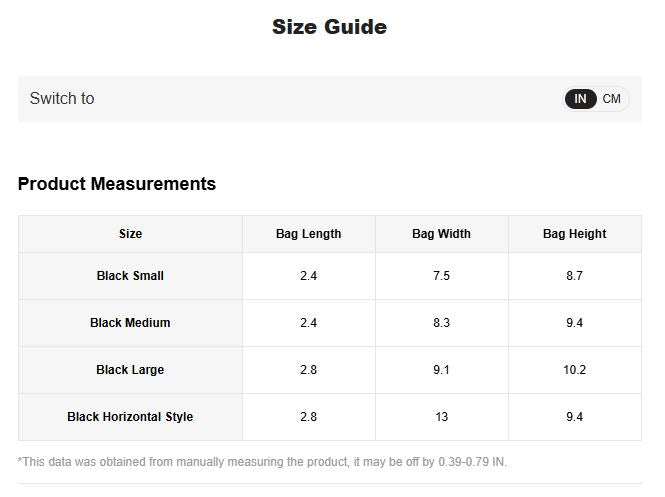Click the Switch to label
The width and height of the screenshot is (665, 497).
coord(62,99)
